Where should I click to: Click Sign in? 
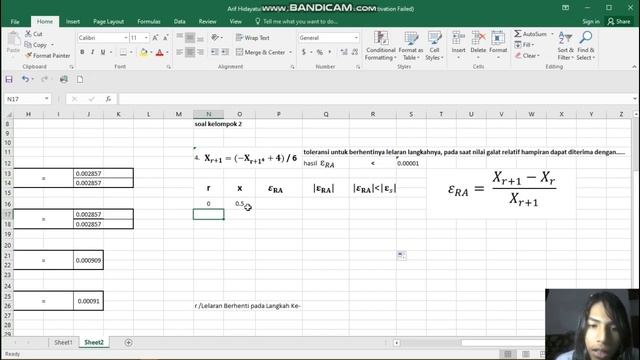click(591, 22)
